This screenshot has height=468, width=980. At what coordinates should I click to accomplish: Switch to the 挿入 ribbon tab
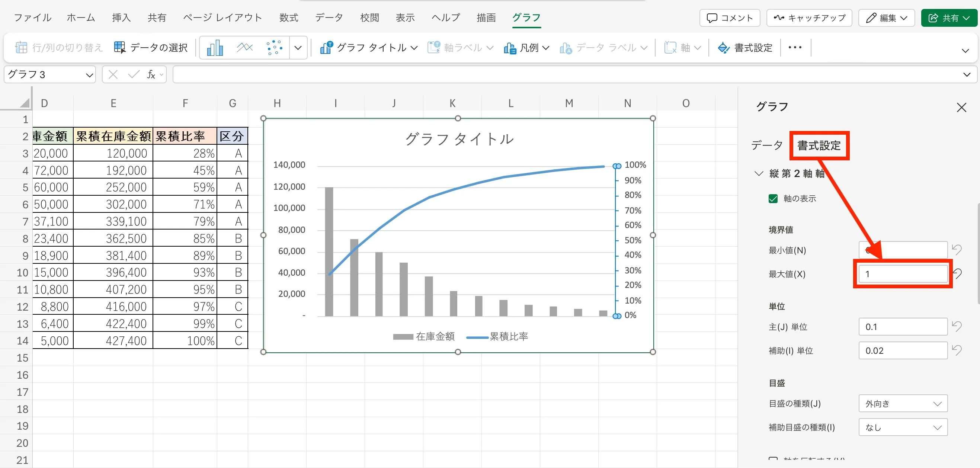point(121,17)
